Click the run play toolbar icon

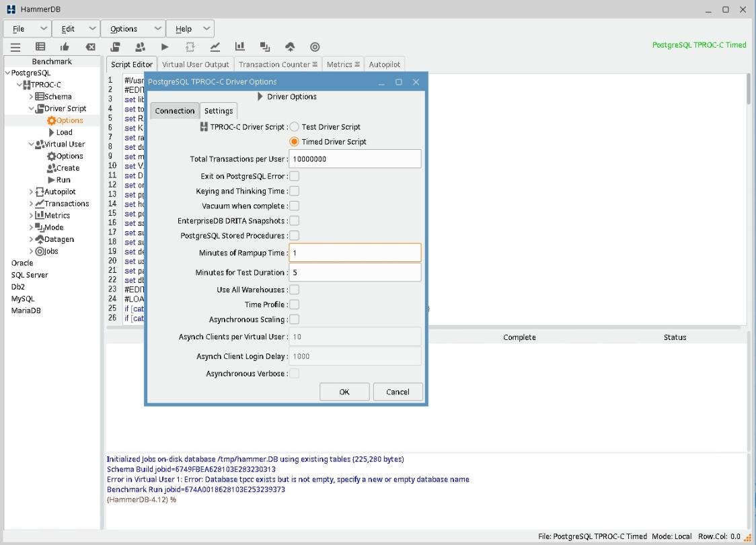pos(165,47)
